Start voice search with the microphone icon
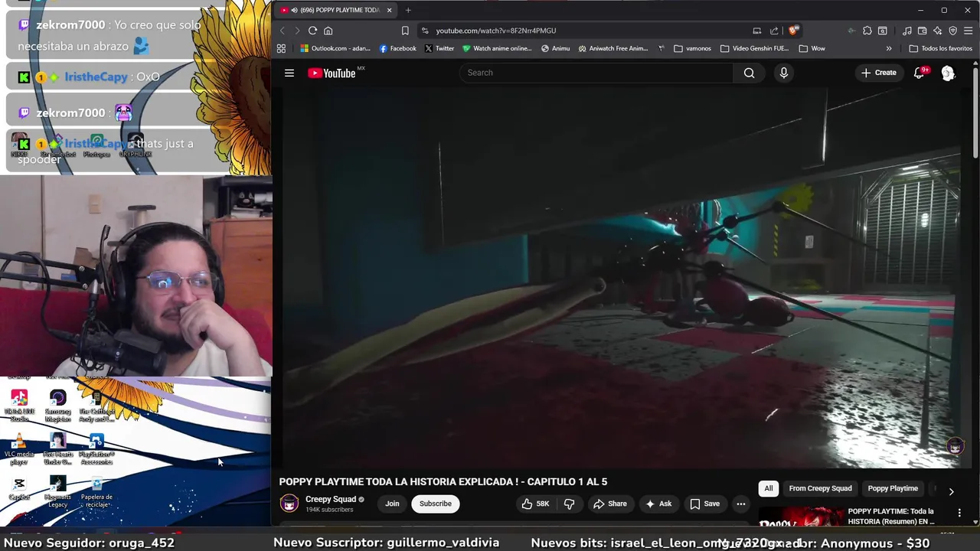Image resolution: width=980 pixels, height=551 pixels. 783,73
